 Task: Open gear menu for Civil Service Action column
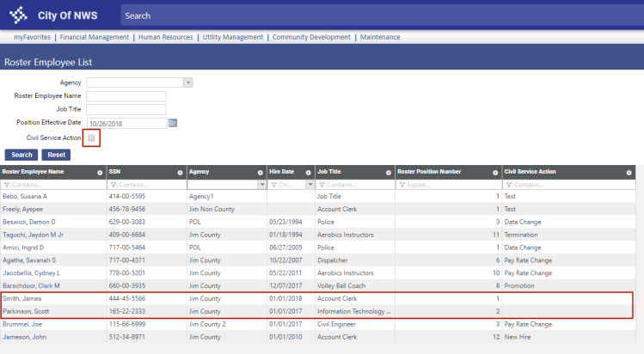[630, 173]
